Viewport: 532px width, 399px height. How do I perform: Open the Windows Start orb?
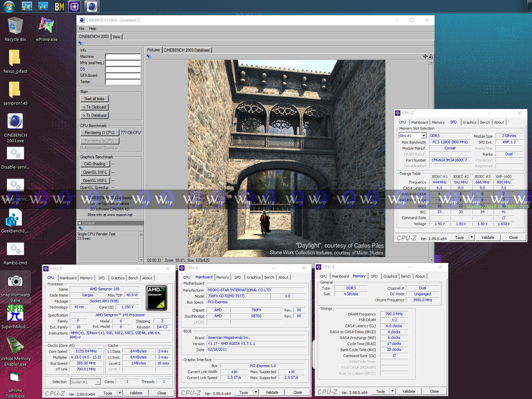click(x=9, y=6)
